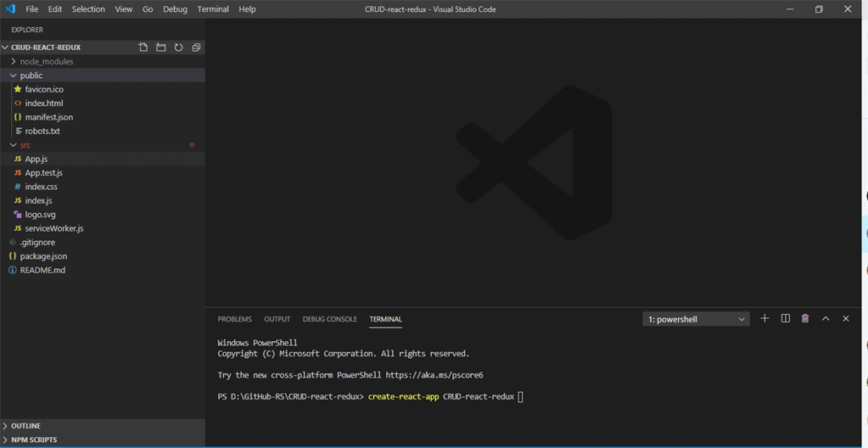Collapse all folders in Explorer

point(196,48)
